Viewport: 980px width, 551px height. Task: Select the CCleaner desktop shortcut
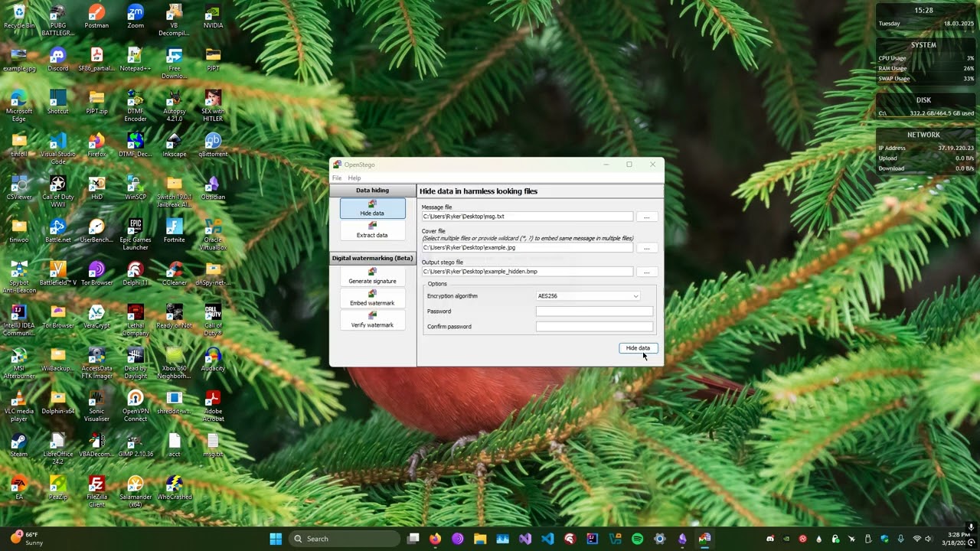point(175,274)
